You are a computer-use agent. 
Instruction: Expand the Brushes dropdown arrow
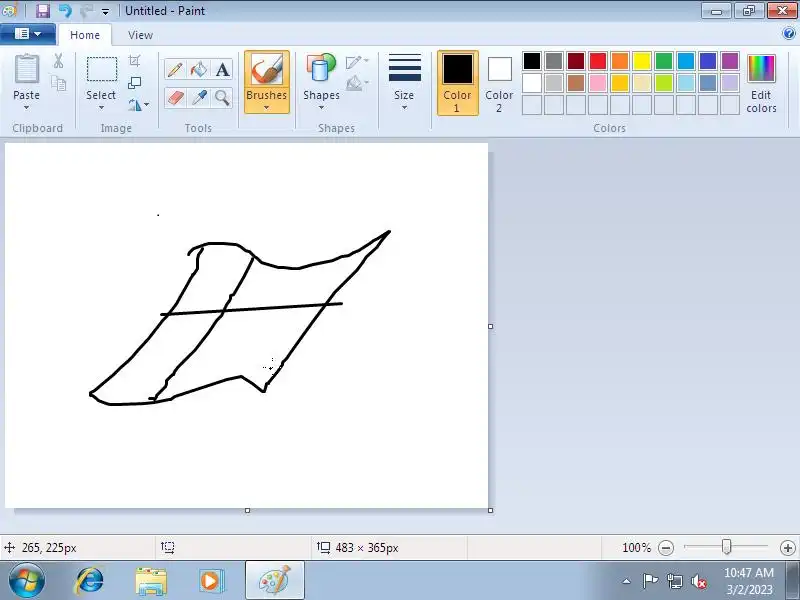(266, 108)
